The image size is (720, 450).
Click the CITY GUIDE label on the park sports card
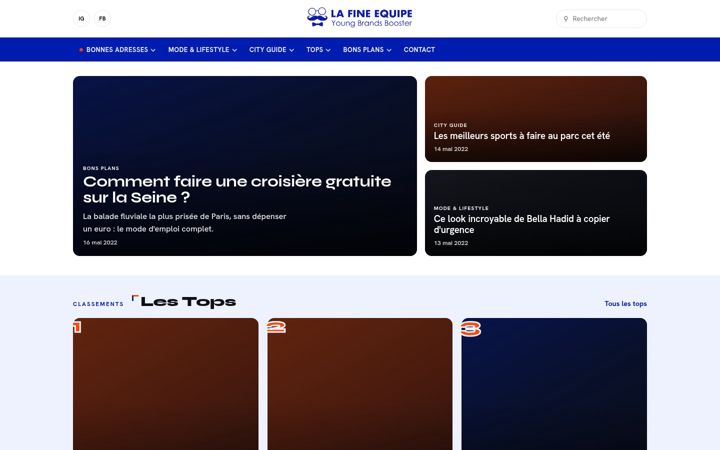tap(450, 125)
